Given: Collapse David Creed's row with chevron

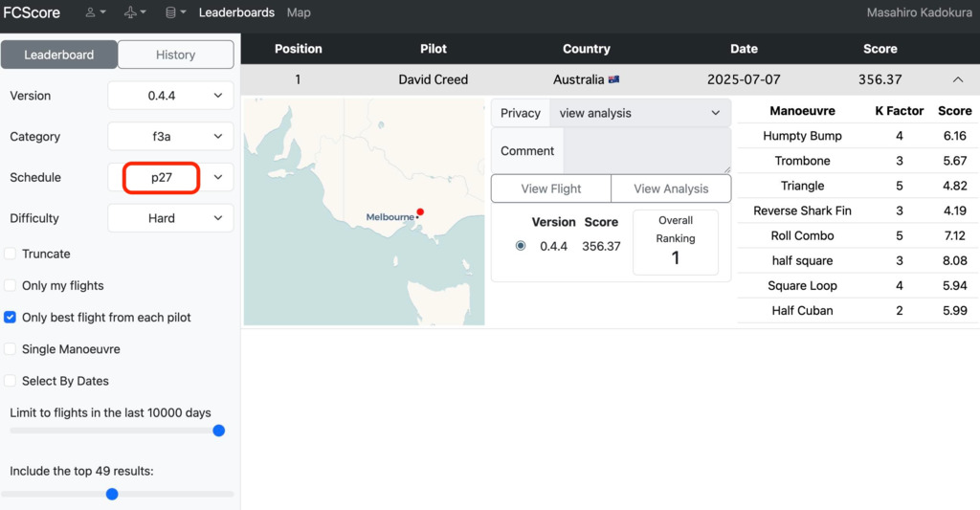Looking at the screenshot, I should click(957, 79).
